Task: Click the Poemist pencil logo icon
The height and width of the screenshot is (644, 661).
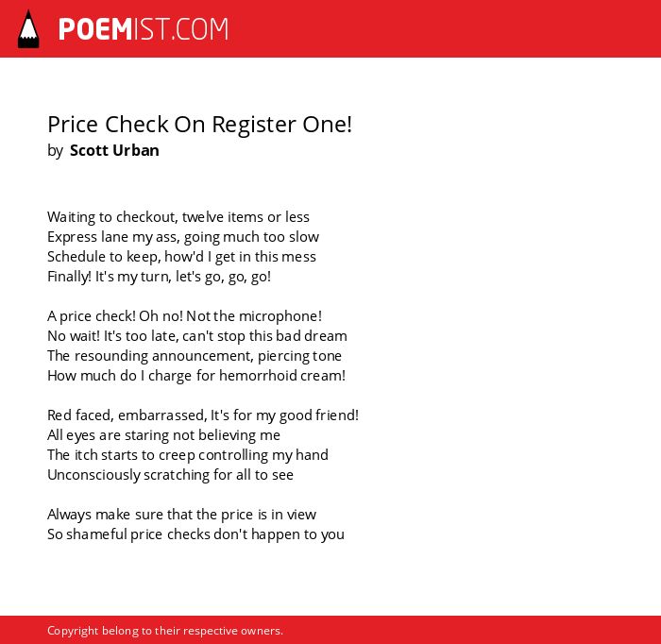Action: point(28,29)
